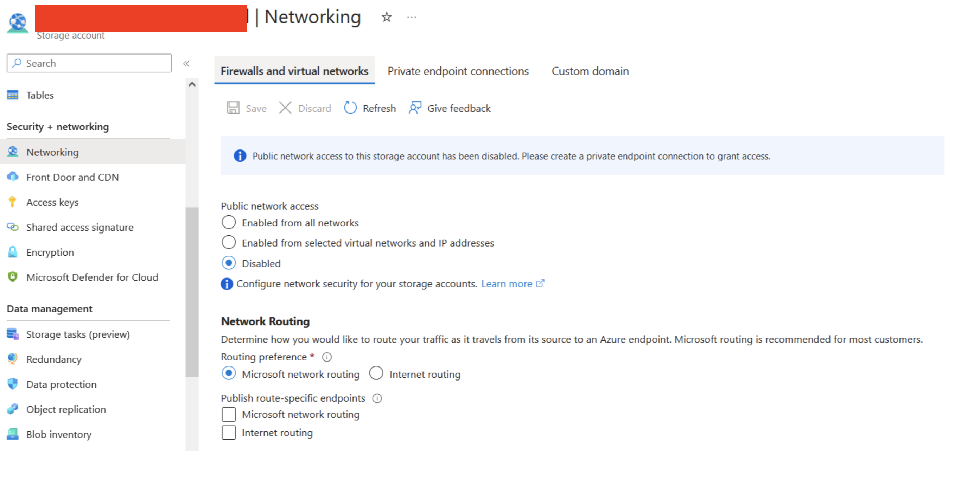980x479 pixels.
Task: Click the sidebar Search field
Action: 89,63
